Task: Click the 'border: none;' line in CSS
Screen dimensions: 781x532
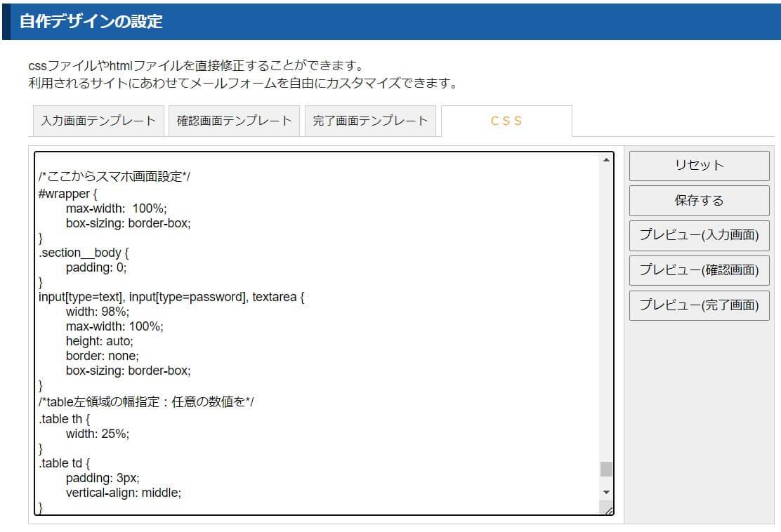Action: coord(103,356)
